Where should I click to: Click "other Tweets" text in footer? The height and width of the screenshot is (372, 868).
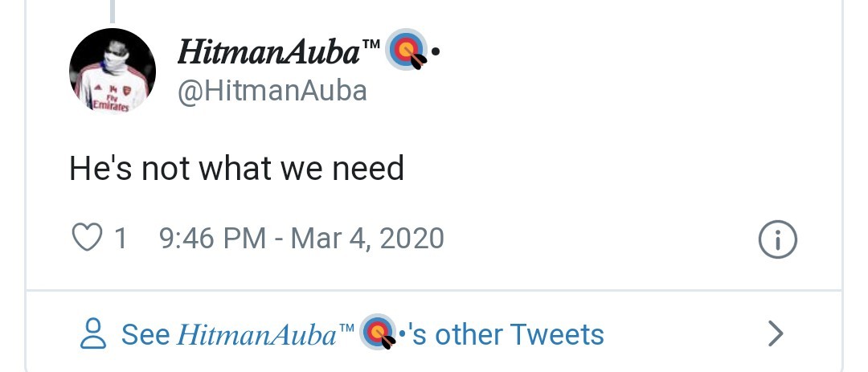point(519,334)
